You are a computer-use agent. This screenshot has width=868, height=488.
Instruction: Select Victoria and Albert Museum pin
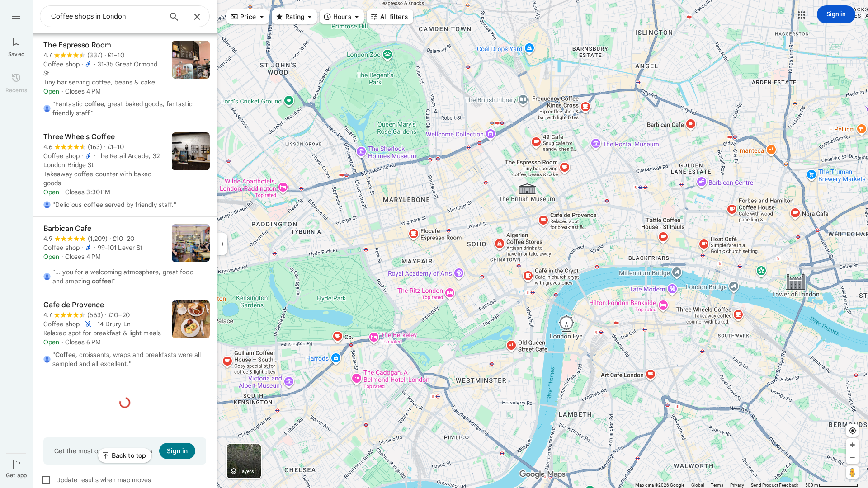point(289,382)
